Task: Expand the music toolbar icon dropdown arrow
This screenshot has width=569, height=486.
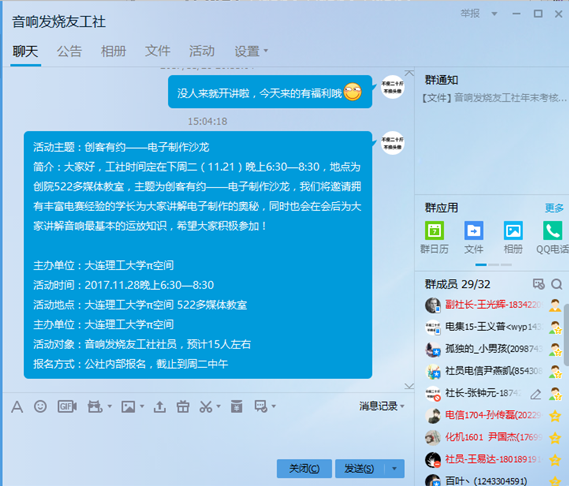Action: click(x=110, y=407)
